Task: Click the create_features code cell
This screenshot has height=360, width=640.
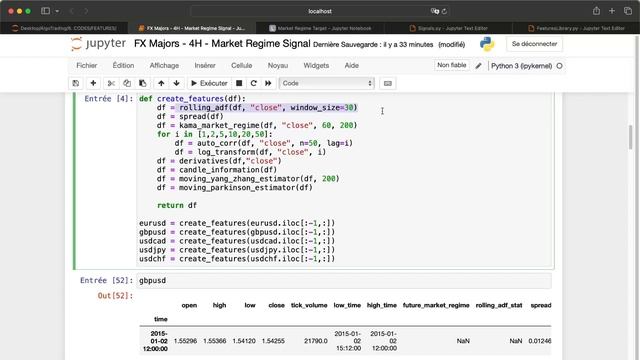Action: (x=345, y=179)
